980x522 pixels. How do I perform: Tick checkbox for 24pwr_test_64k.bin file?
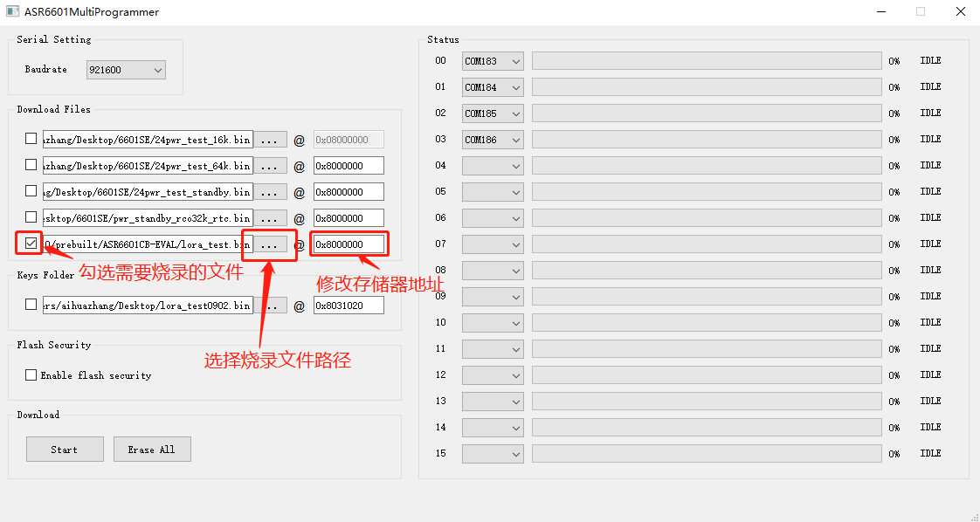coord(31,165)
